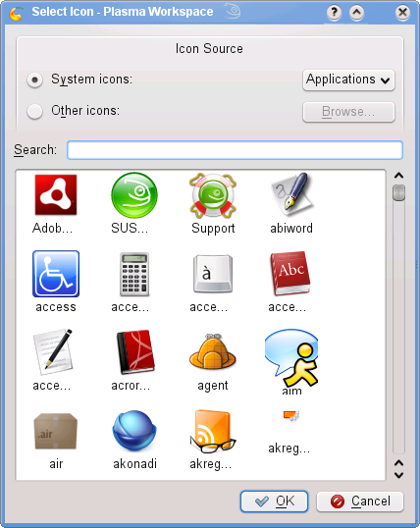Choose the blue wheelchair access icon

click(56, 274)
